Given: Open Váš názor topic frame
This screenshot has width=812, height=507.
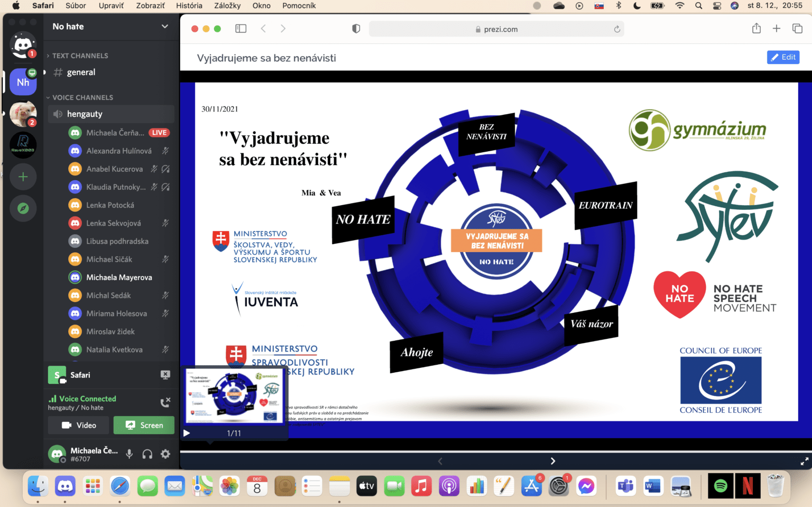Looking at the screenshot, I should point(592,324).
